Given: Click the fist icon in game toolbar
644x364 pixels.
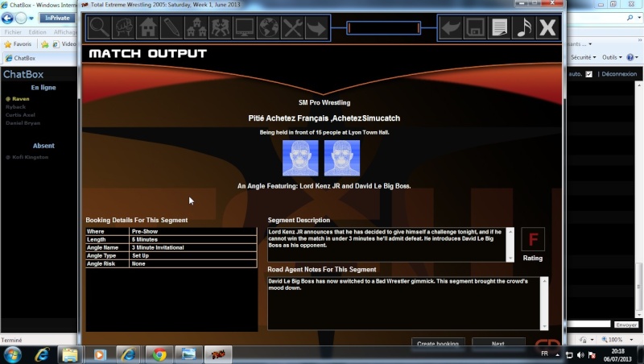Looking at the screenshot, I should (124, 28).
